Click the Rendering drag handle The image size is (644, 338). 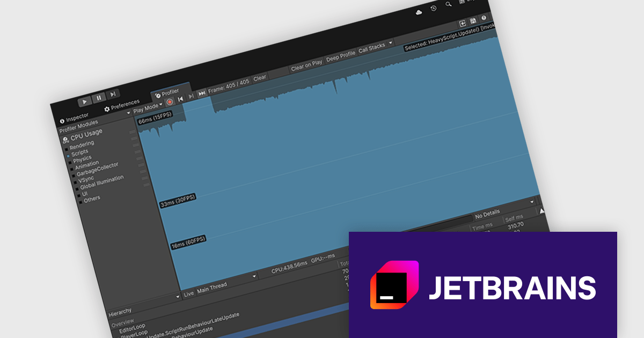132,131
